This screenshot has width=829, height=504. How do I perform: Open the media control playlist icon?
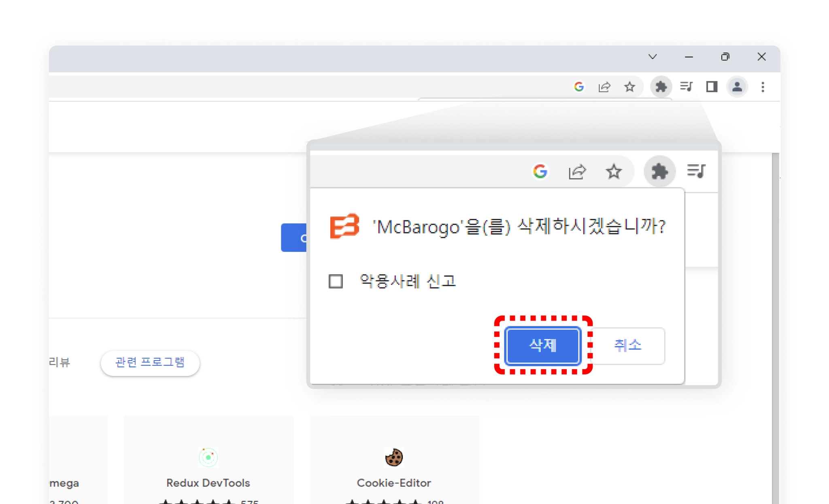pos(687,87)
